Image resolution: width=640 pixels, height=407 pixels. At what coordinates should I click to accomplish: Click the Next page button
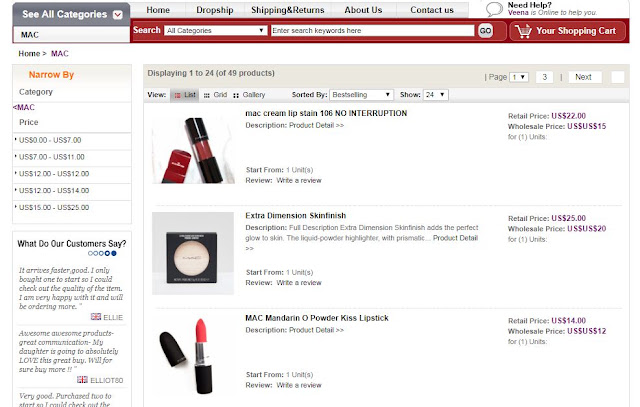coord(583,77)
